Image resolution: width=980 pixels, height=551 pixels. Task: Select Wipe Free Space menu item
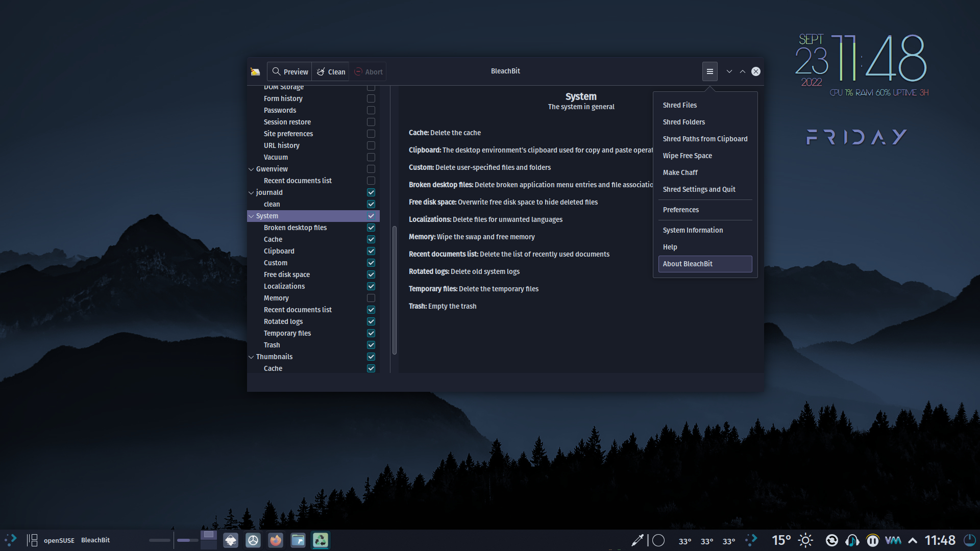tap(705, 156)
